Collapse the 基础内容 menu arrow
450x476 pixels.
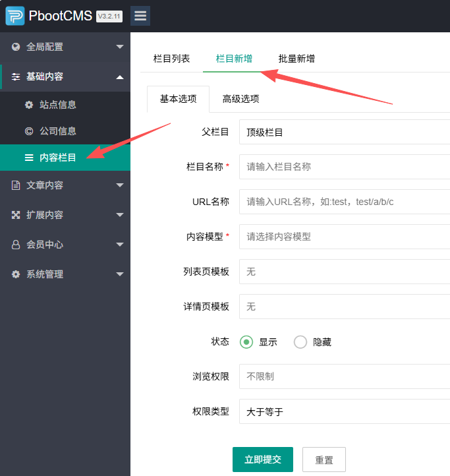(120, 77)
